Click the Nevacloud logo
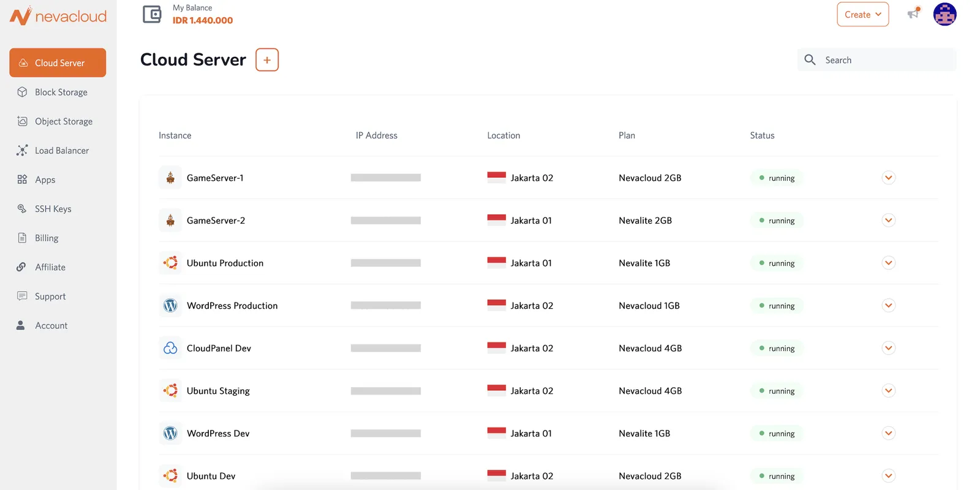 (x=58, y=16)
